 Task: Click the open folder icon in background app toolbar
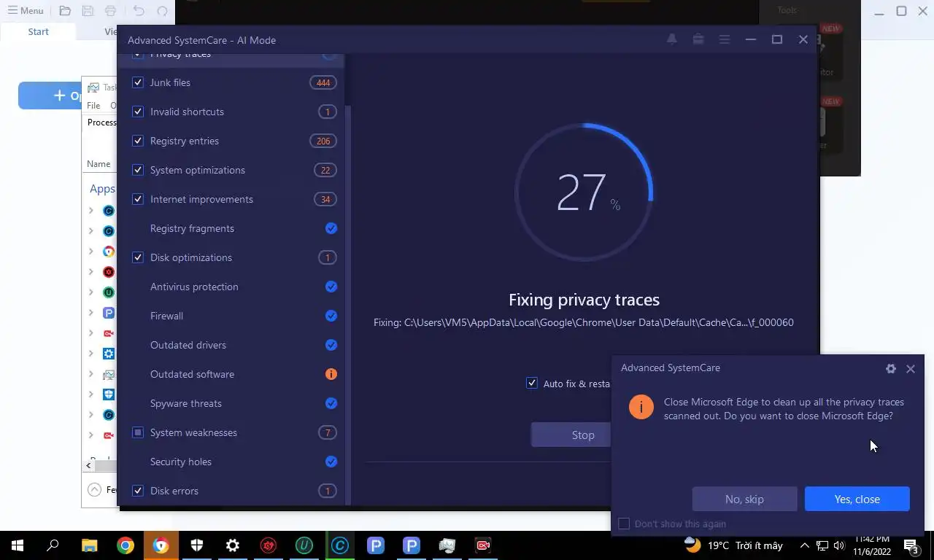(65, 11)
